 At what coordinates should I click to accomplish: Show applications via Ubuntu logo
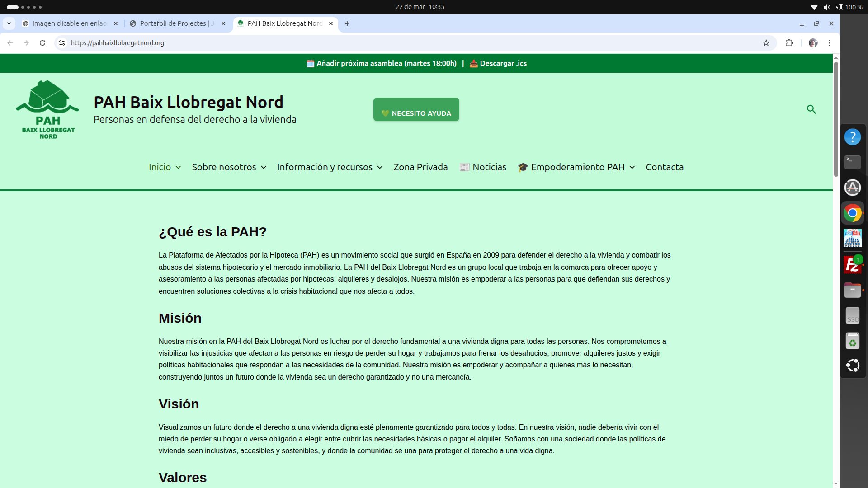point(853,366)
